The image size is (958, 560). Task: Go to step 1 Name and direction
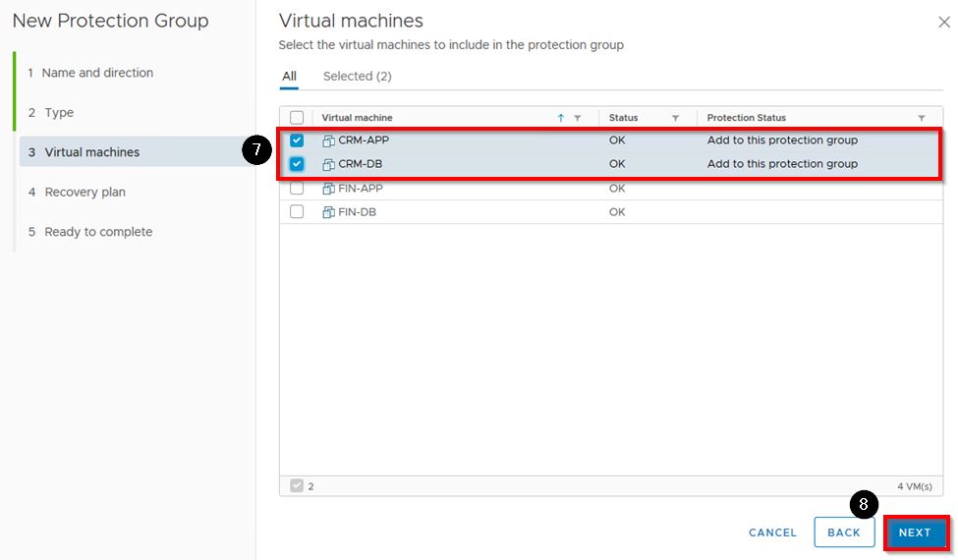coord(97,73)
